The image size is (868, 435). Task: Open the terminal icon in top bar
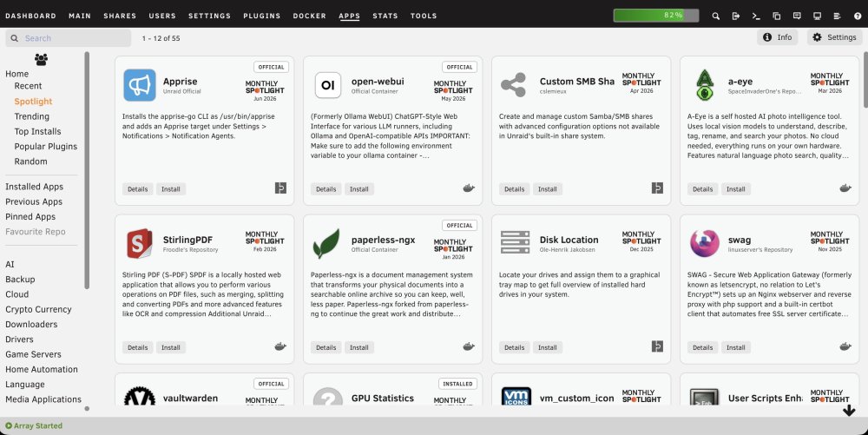pyautogui.click(x=756, y=16)
